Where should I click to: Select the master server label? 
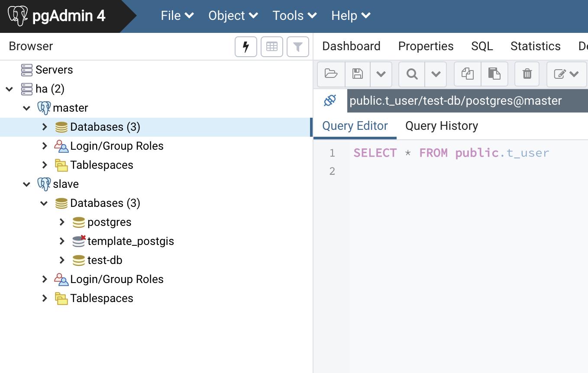click(71, 108)
